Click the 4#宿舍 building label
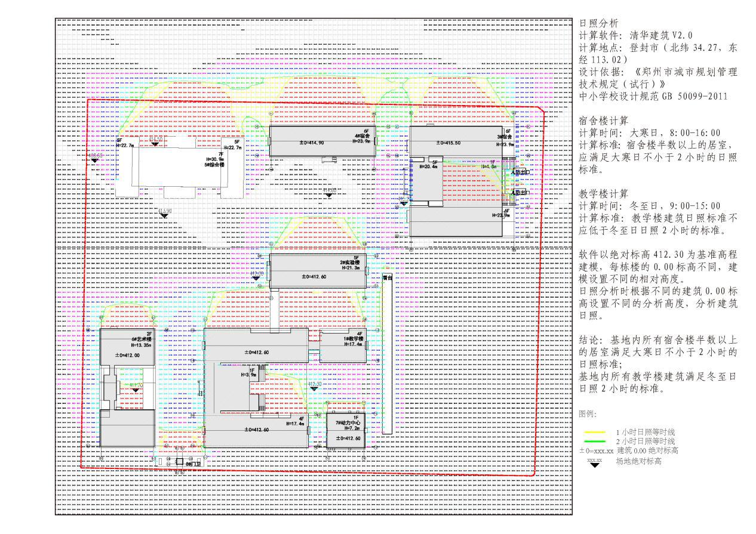The image size is (756, 534). (x=362, y=136)
